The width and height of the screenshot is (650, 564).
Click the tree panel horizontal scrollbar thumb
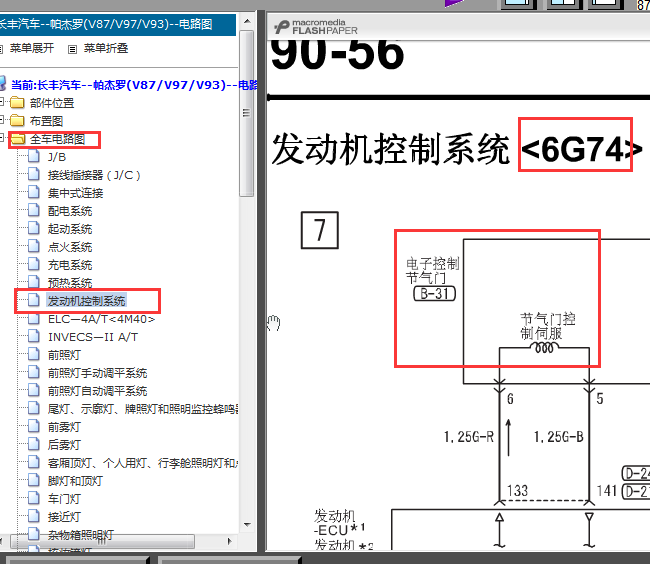click(102, 541)
